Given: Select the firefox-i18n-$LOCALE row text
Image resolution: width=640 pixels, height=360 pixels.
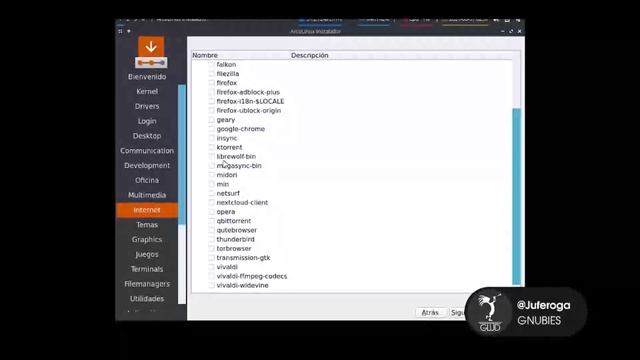Looking at the screenshot, I should 250,101.
